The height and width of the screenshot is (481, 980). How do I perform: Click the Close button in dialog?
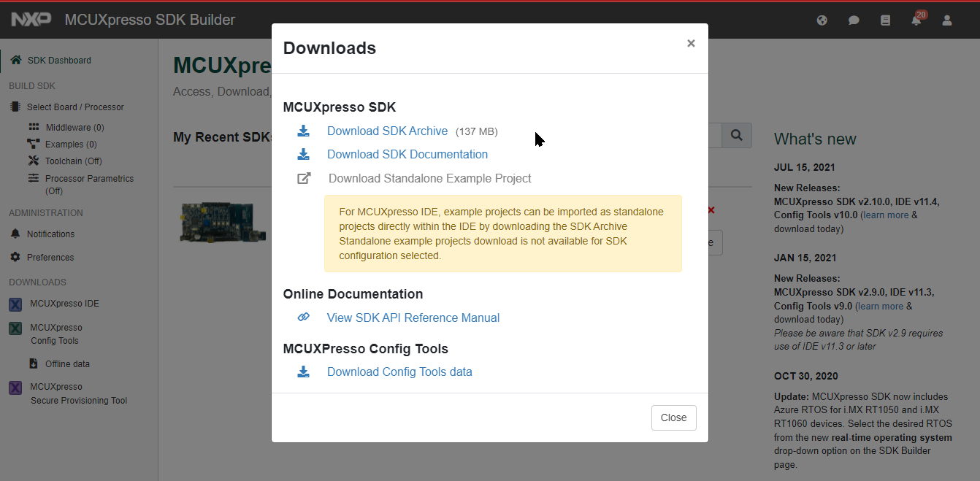[673, 417]
